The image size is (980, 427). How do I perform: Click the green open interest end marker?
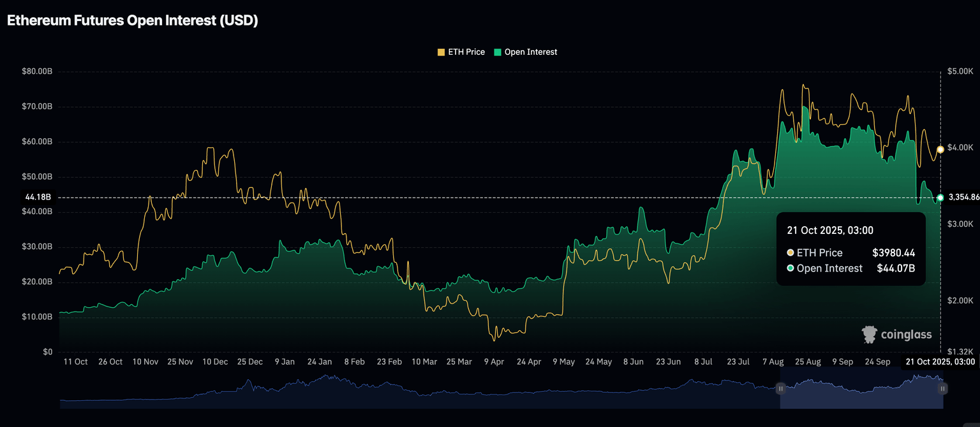click(x=940, y=198)
